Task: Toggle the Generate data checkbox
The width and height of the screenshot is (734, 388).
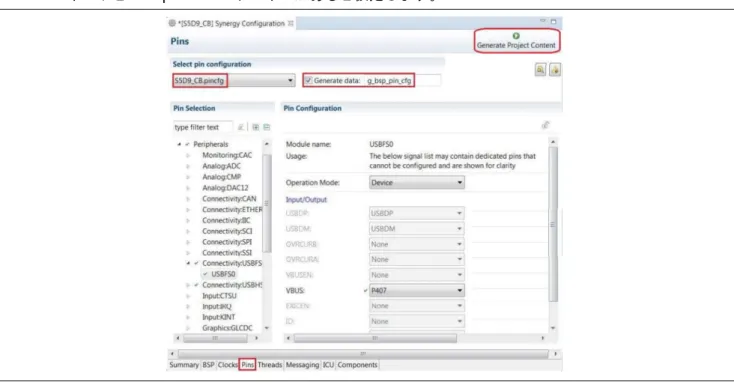Action: coord(308,81)
